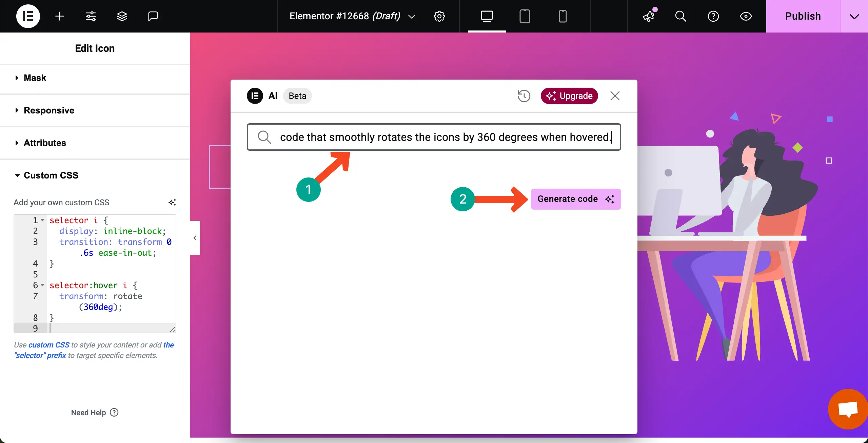The height and width of the screenshot is (443, 868).
Task: Click inside the AI prompt input field
Action: point(434,137)
